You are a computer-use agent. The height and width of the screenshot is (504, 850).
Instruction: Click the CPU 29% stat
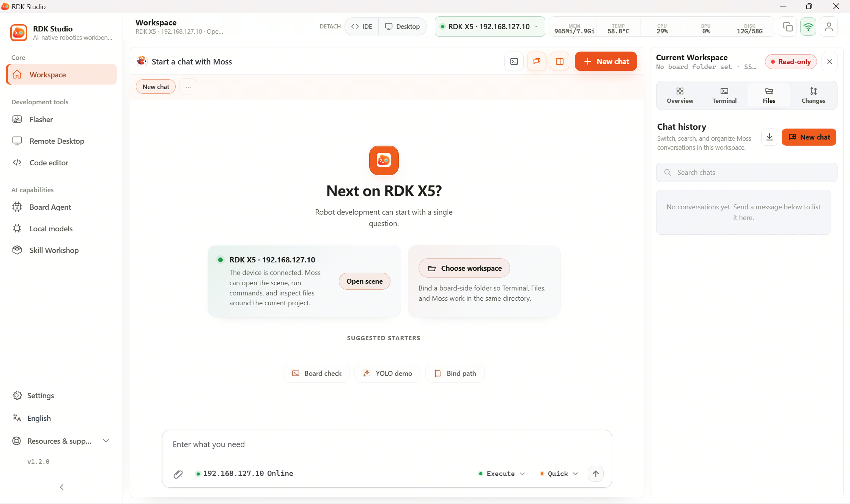(x=662, y=29)
